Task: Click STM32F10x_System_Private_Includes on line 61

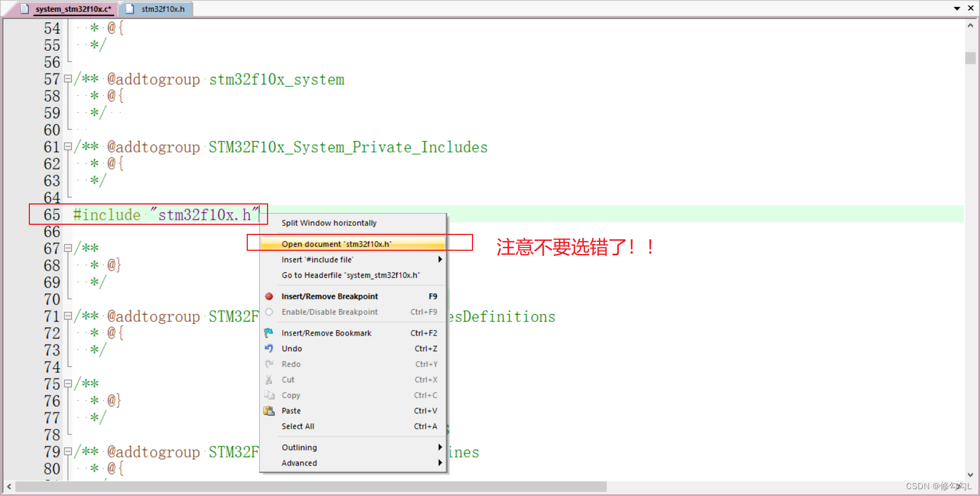Action: coord(348,147)
